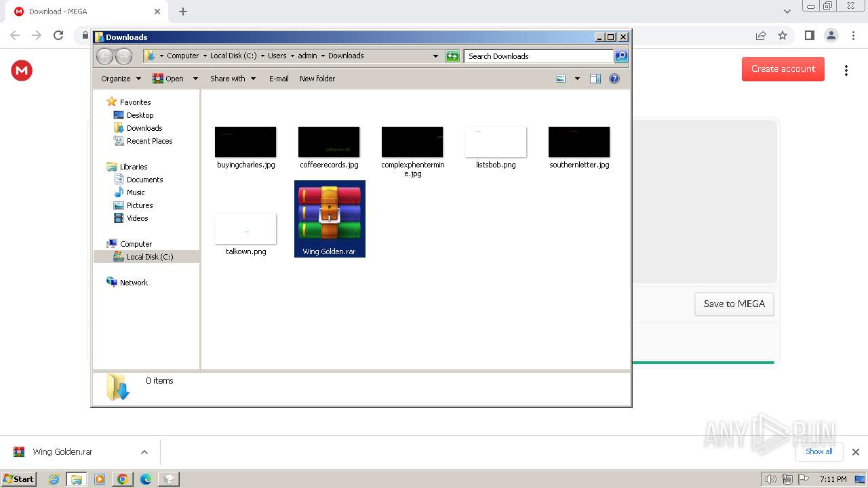Expand Wing Golden.rar download item chevron
Image resolution: width=868 pixels, height=488 pixels.
pyautogui.click(x=144, y=452)
